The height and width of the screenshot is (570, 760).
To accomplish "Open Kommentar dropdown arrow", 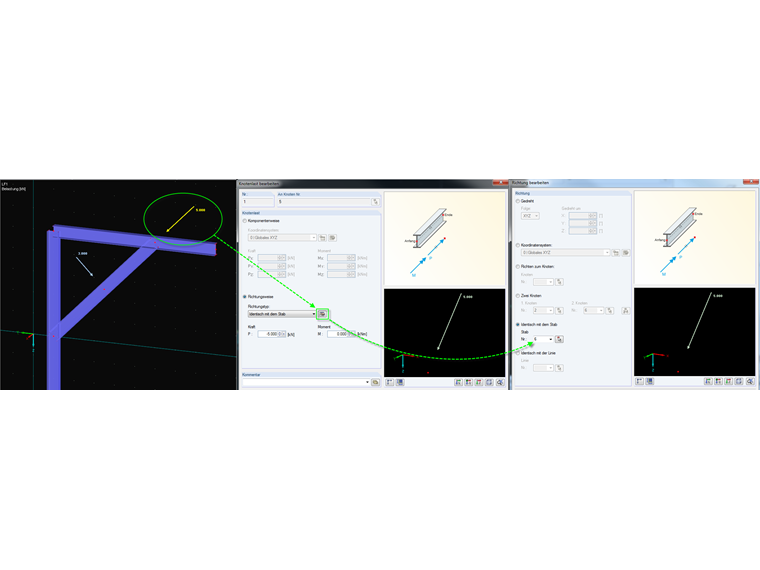I will click(367, 382).
